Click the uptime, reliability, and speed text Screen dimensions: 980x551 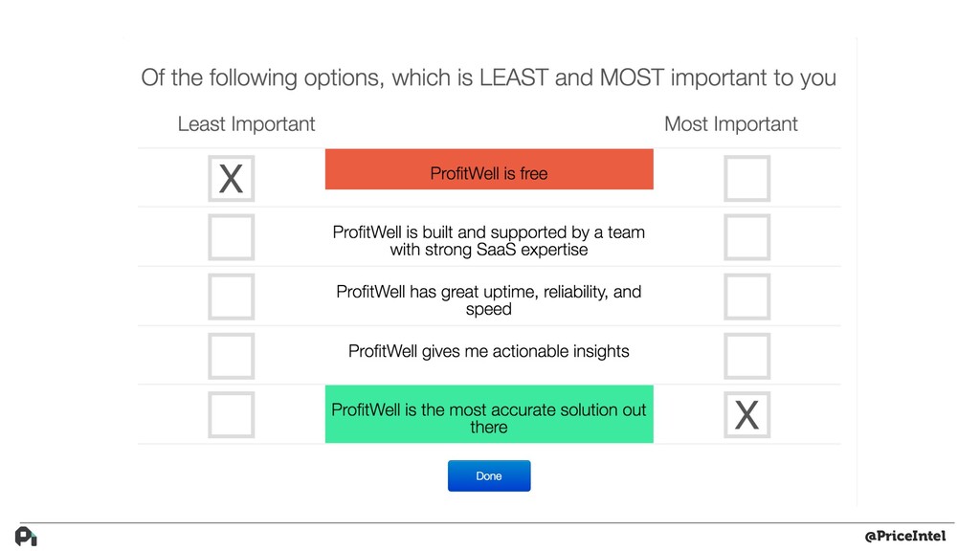(489, 300)
